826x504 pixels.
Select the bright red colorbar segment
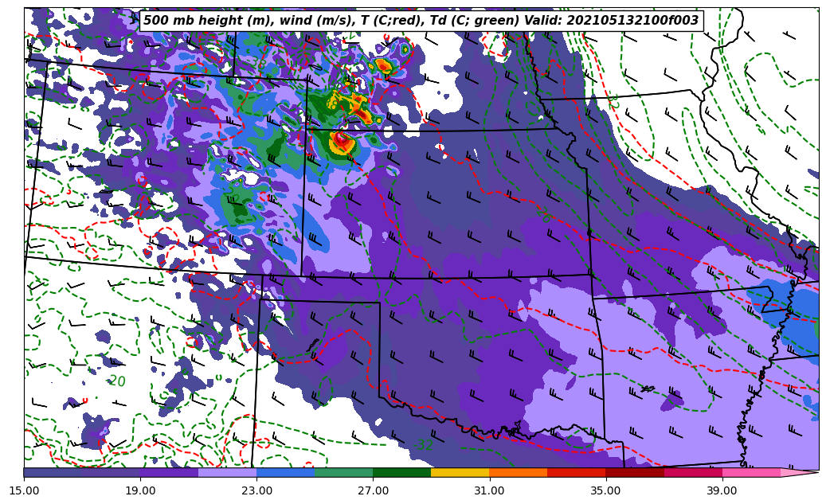click(577, 472)
